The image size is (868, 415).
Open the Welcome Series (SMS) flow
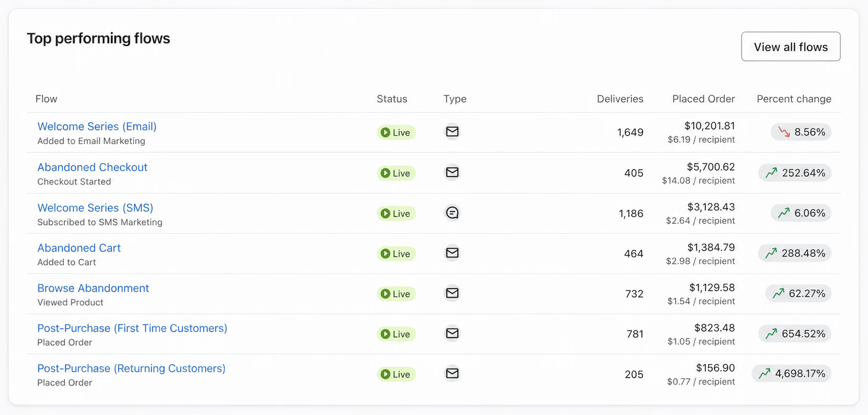pos(95,208)
